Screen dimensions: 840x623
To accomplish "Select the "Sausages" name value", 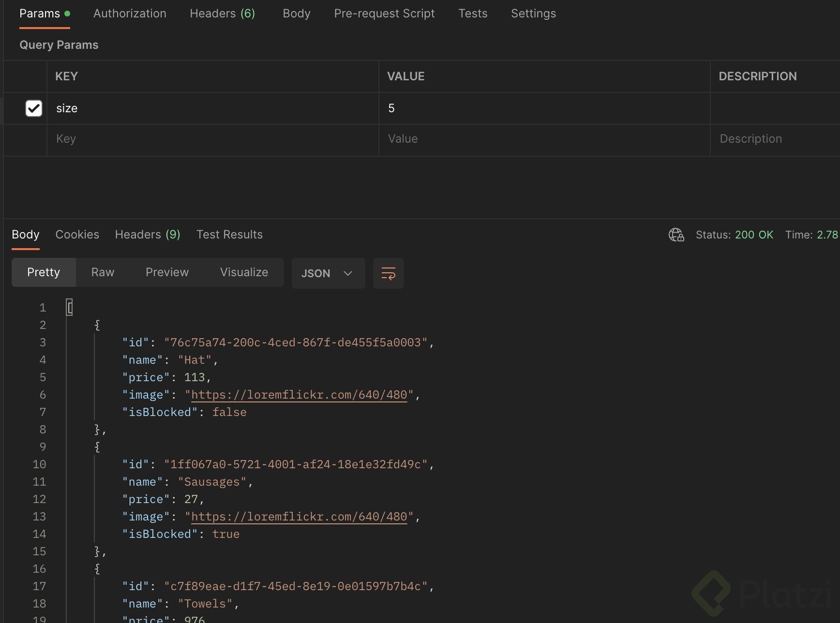I will coord(212,482).
